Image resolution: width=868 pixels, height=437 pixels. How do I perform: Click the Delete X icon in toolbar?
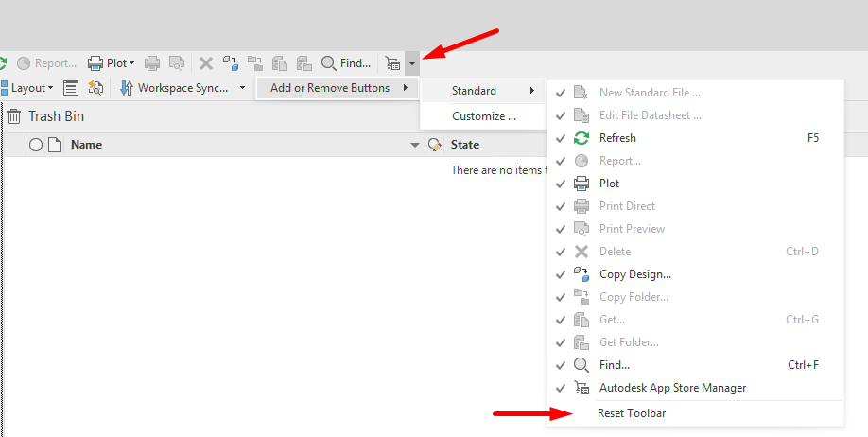tap(206, 63)
